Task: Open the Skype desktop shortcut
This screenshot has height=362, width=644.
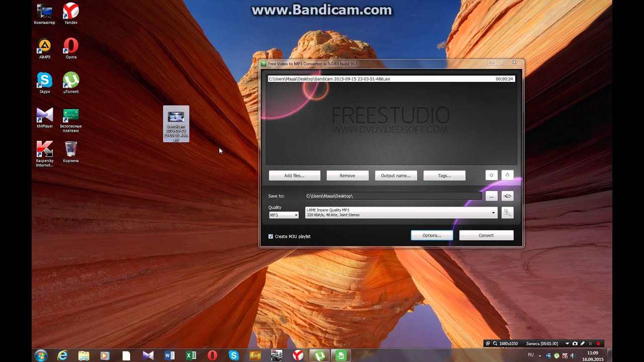Action: pos(45,83)
